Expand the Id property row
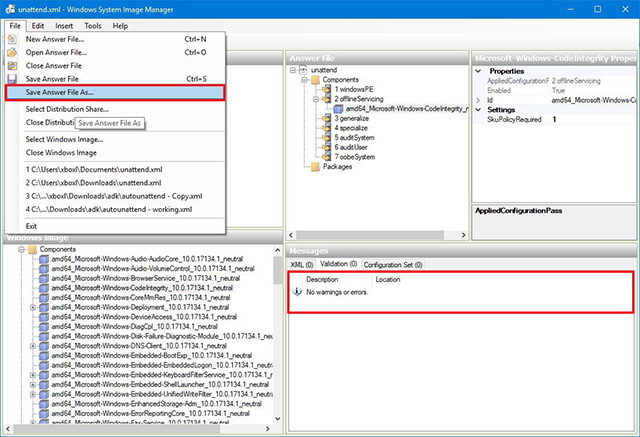The width and height of the screenshot is (640, 437). tap(478, 100)
